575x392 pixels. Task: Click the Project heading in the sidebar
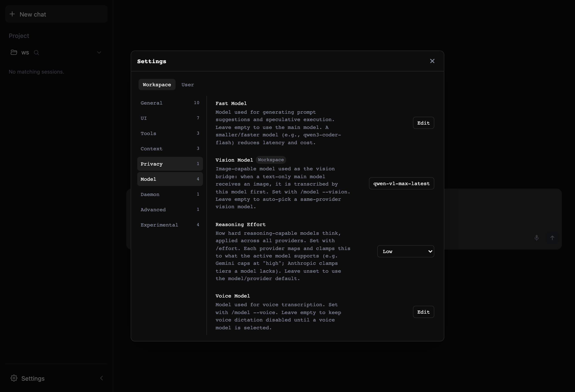tap(19, 36)
